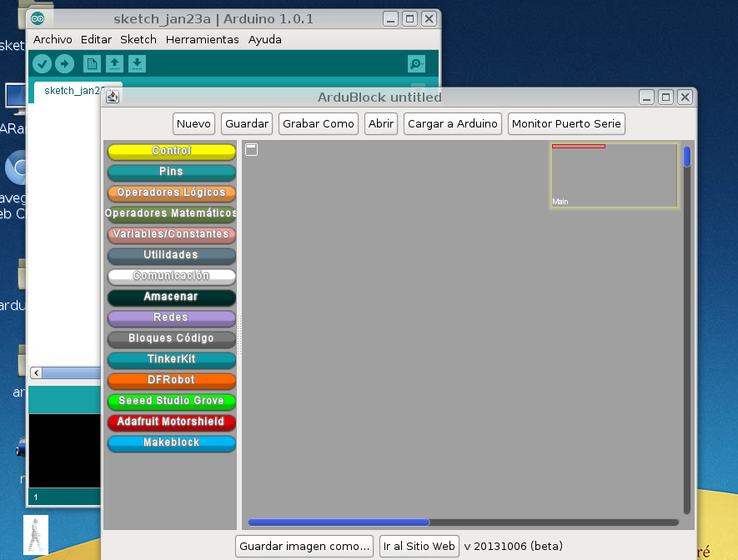Expand the Amacenar category

[x=171, y=297]
